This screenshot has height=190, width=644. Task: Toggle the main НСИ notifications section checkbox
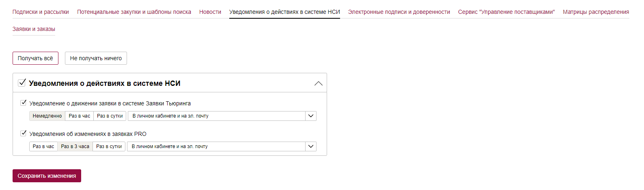[22, 83]
